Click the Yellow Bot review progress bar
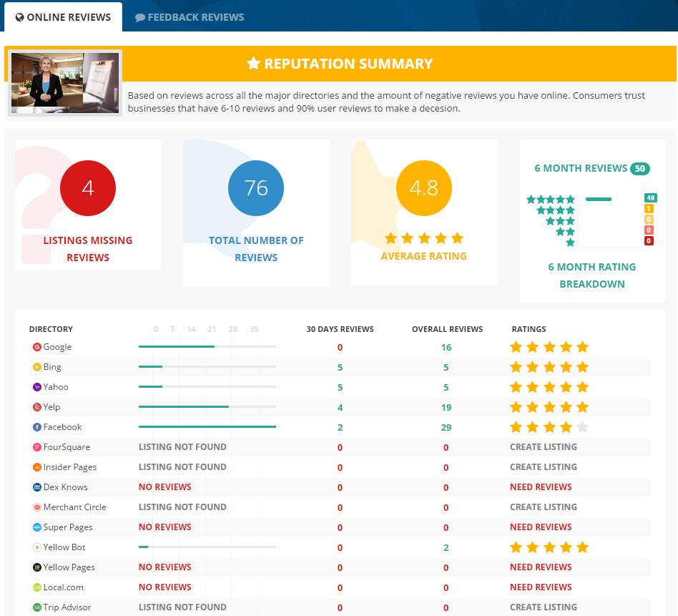The image size is (678, 616). tap(207, 547)
